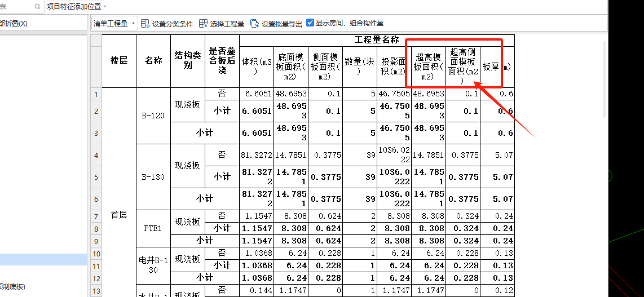Viewport: 644px width, 297px height.
Task: Click row number 1 header
Action: click(96, 94)
